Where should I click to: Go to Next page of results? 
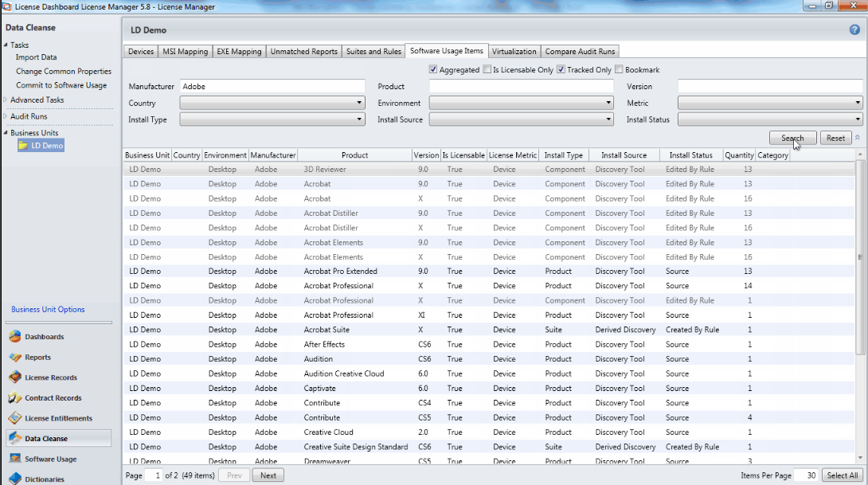click(268, 475)
